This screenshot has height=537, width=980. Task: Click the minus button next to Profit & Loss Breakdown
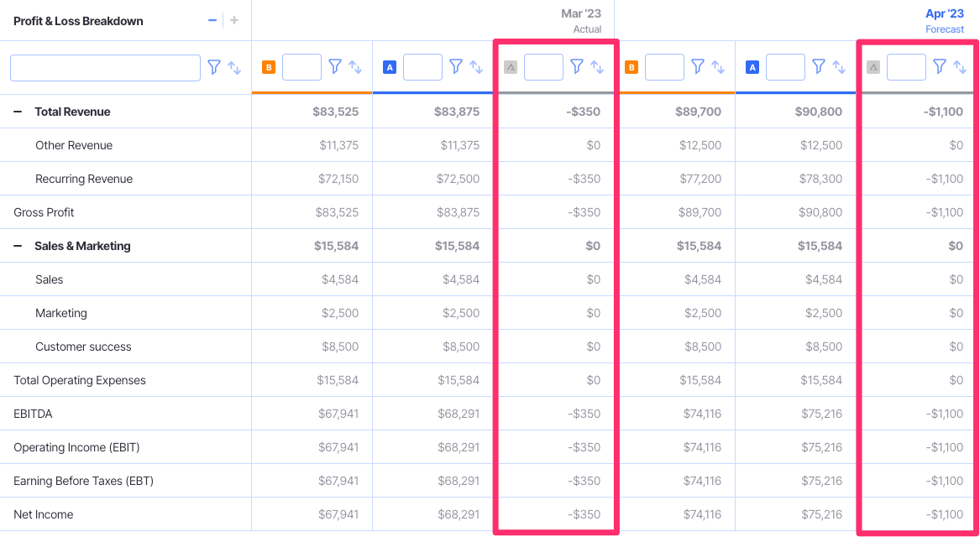pyautogui.click(x=212, y=20)
